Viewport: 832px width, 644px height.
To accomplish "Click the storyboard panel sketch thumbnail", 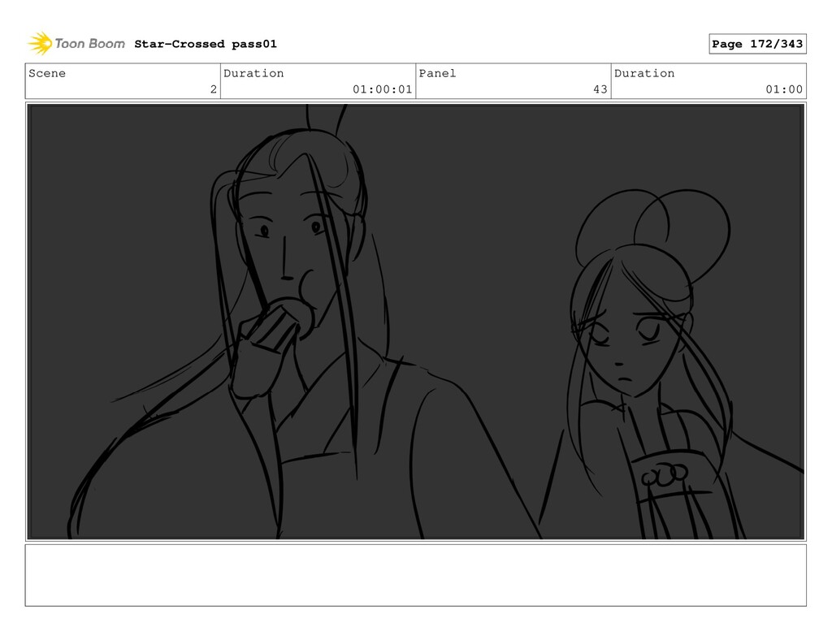I will click(x=415, y=322).
